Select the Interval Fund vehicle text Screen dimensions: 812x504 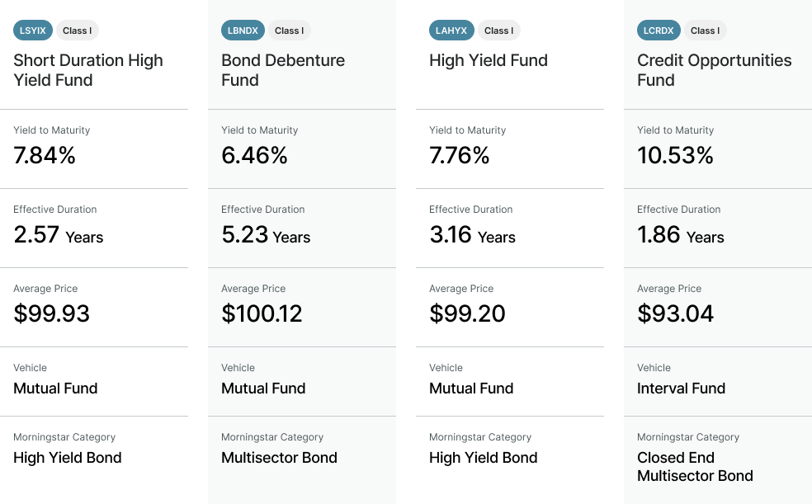coord(681,389)
